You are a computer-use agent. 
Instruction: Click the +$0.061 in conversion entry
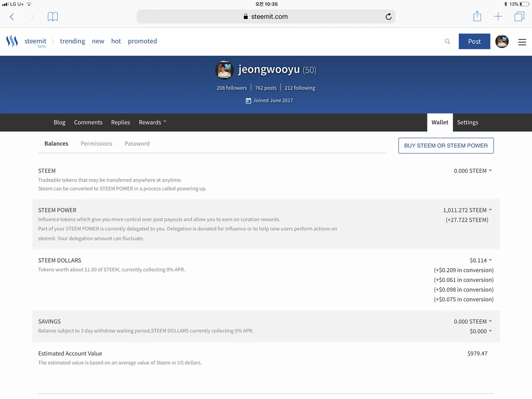click(x=464, y=280)
